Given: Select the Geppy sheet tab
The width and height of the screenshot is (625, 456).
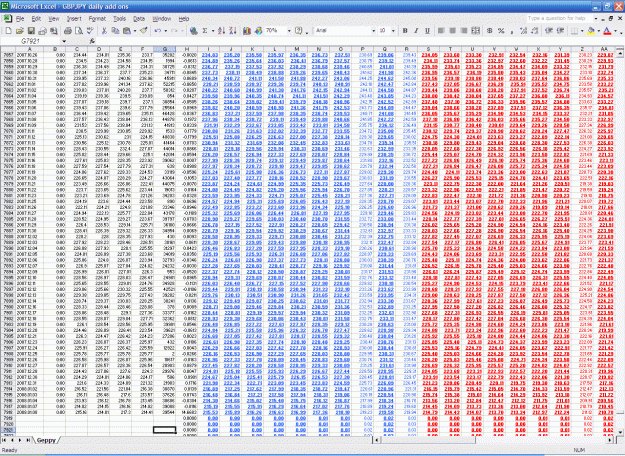Looking at the screenshot, I should tap(46, 440).
